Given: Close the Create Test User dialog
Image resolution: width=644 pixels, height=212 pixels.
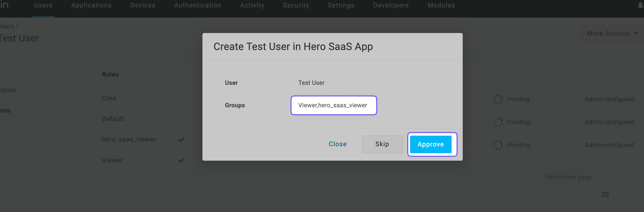Looking at the screenshot, I should click(x=337, y=144).
